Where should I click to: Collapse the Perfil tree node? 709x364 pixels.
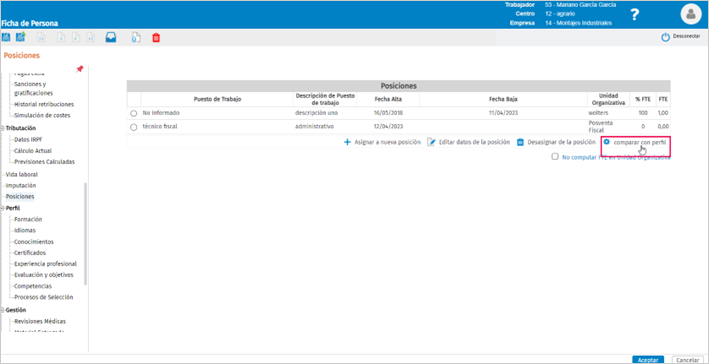[2, 208]
